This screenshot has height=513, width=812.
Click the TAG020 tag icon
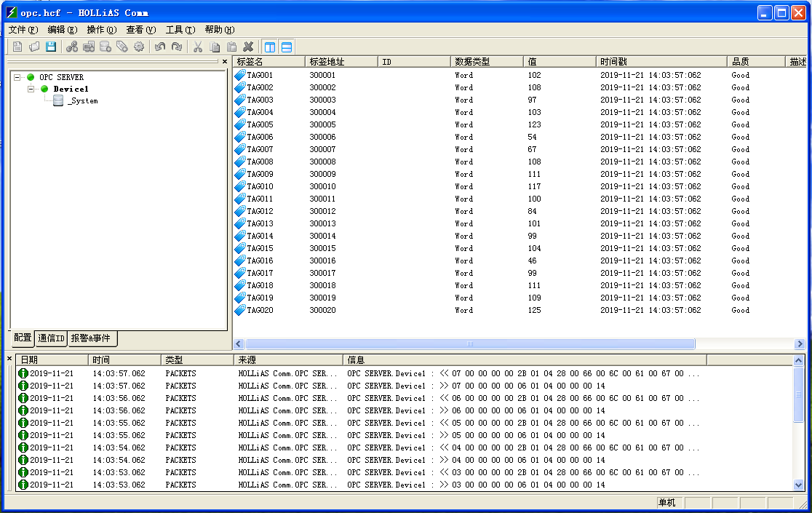240,310
